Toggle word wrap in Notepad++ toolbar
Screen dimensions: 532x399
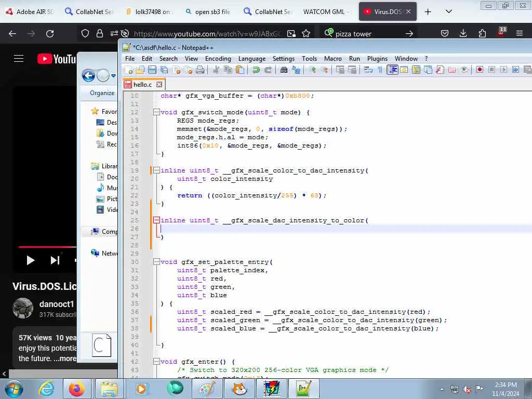pyautogui.click(x=368, y=70)
